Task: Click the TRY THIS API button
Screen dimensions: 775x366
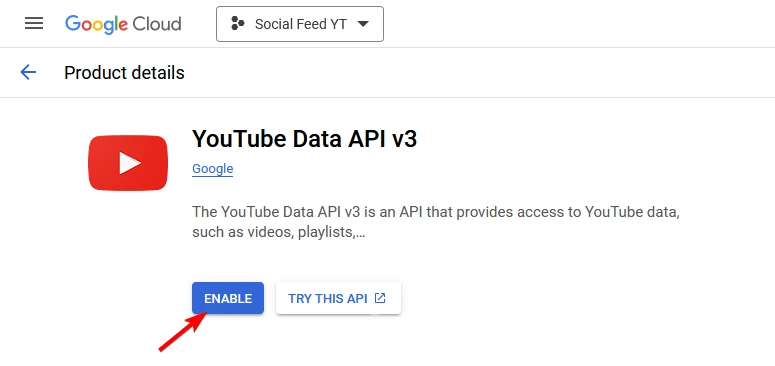Action: (x=338, y=298)
